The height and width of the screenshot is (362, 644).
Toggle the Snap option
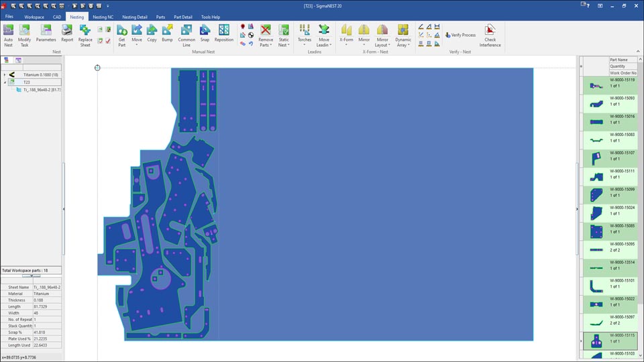[x=205, y=34]
